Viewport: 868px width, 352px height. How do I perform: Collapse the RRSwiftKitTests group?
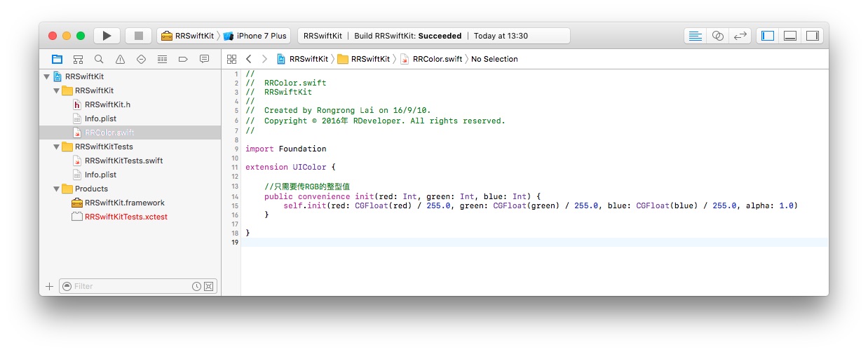click(57, 147)
